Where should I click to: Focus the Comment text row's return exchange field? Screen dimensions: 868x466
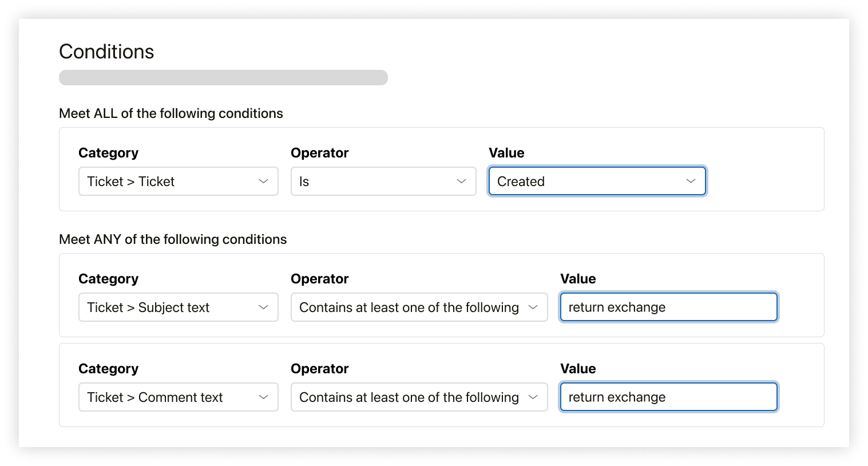[668, 397]
